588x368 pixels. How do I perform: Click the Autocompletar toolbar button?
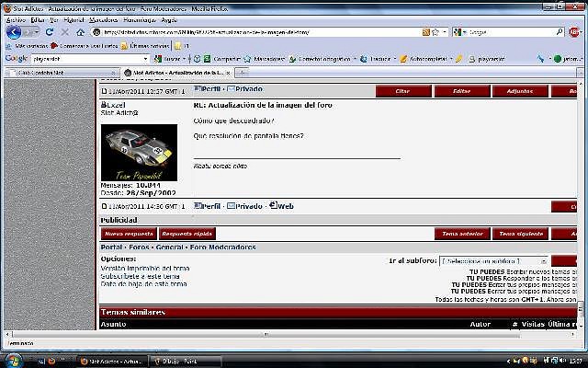coord(424,59)
